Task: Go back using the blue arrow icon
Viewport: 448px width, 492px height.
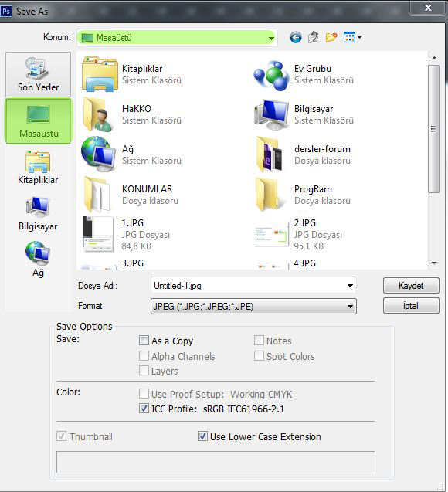Action: (x=296, y=38)
